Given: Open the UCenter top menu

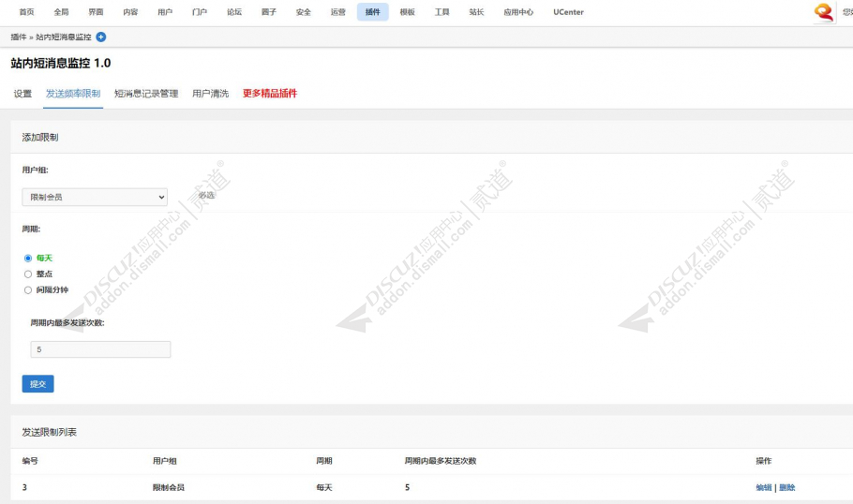Looking at the screenshot, I should tap(568, 12).
